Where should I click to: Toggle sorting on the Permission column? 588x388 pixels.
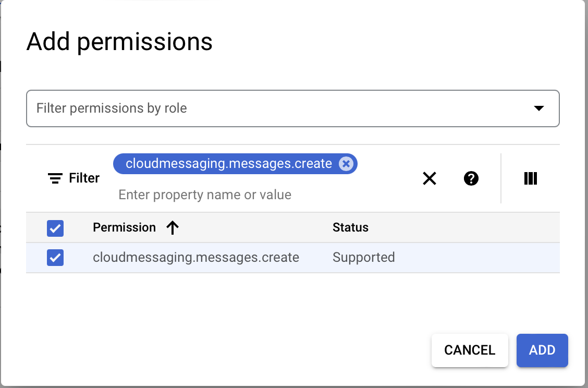point(124,227)
